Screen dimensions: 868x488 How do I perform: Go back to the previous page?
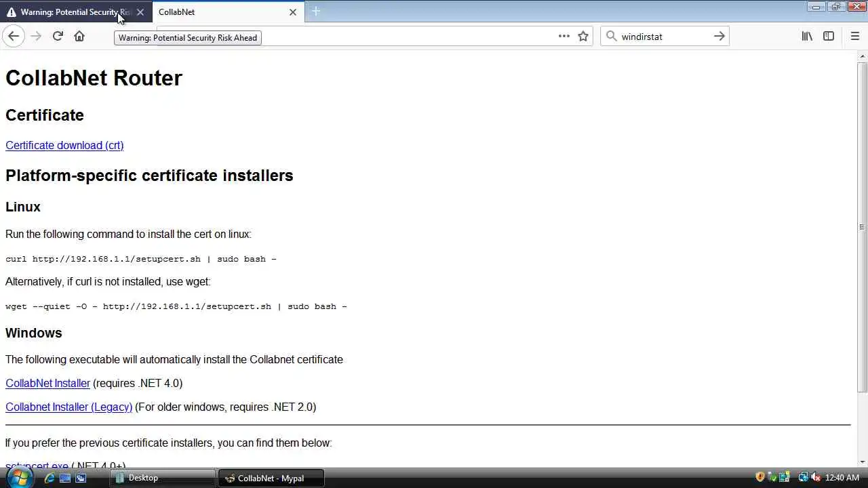click(x=14, y=37)
